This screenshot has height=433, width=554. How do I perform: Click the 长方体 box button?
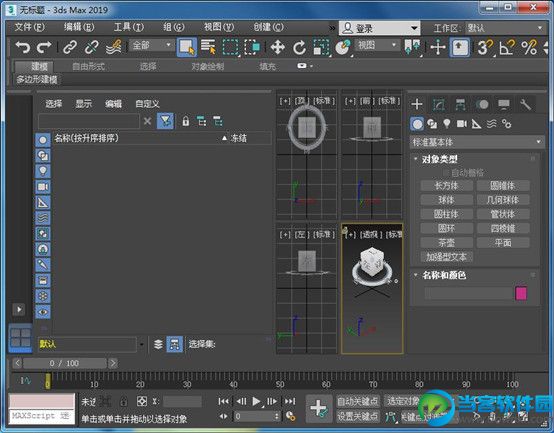[x=447, y=186]
